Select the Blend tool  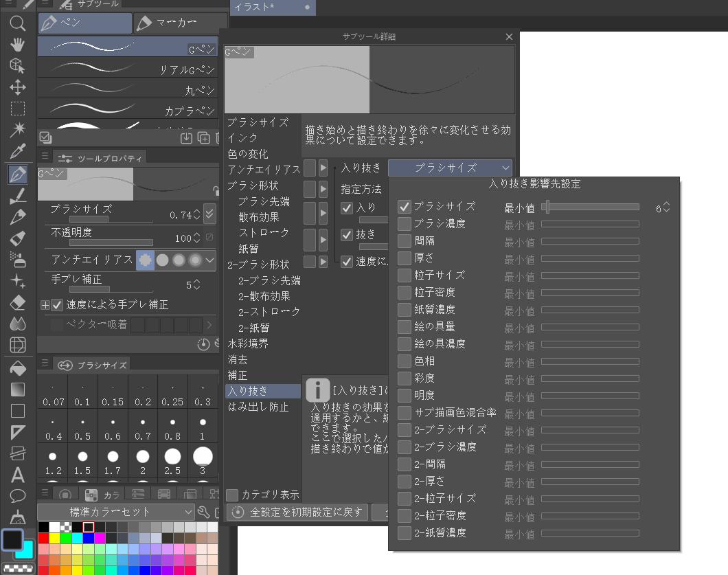pos(18,324)
